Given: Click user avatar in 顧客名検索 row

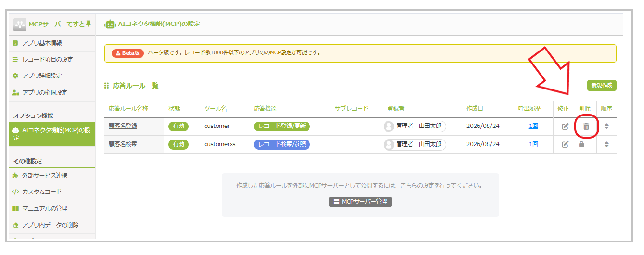Looking at the screenshot, I should click(x=389, y=144).
